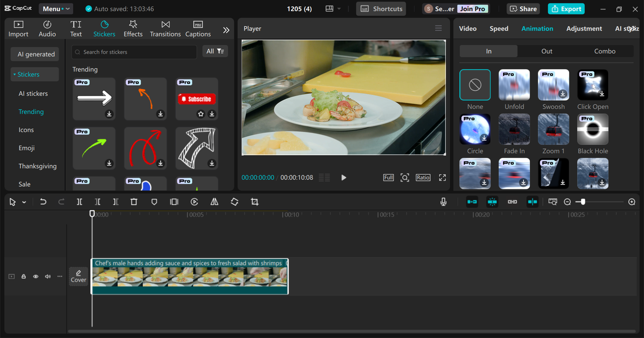Add a marker with the shield icon

(x=154, y=201)
